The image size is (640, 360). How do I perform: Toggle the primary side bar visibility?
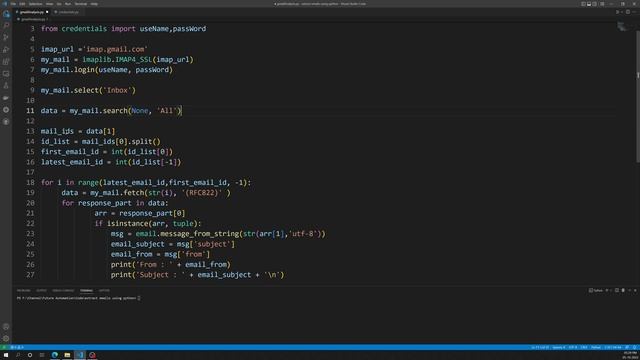583,4
